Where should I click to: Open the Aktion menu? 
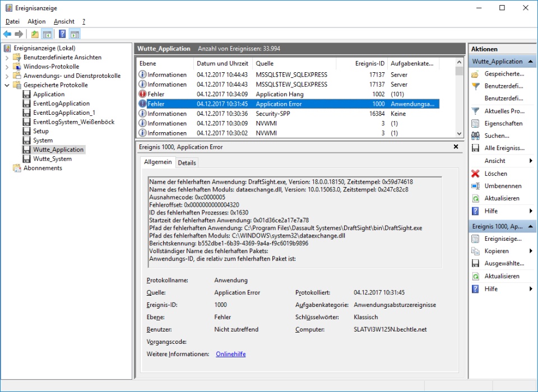tap(36, 21)
